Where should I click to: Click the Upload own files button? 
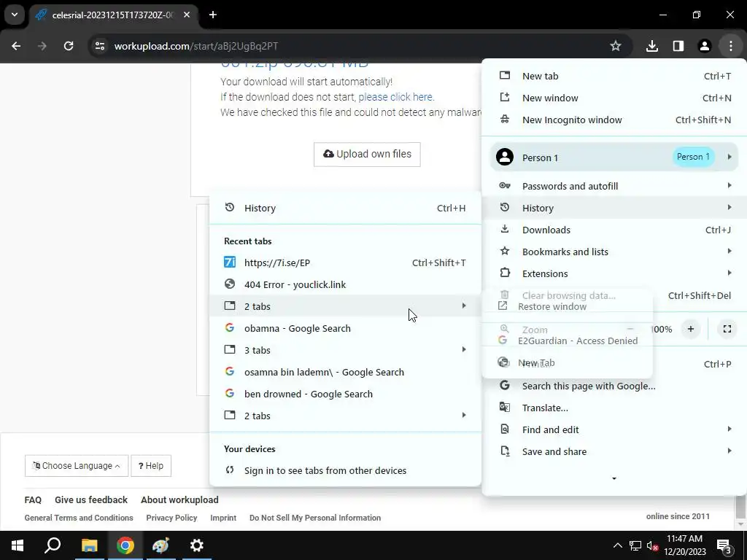click(367, 155)
